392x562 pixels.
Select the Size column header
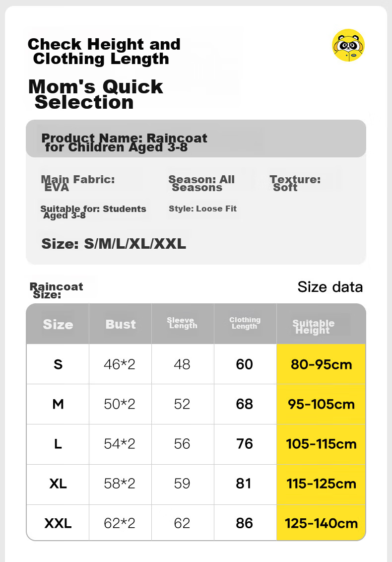click(58, 324)
